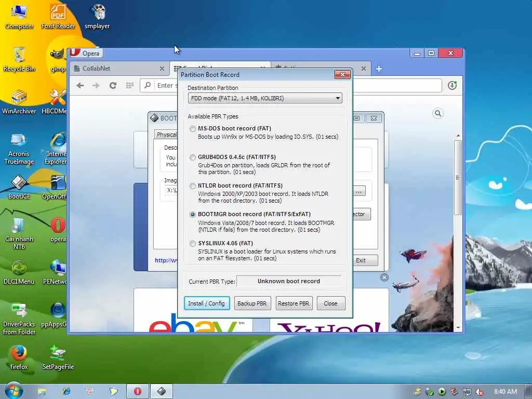Choose GRUB4DOS 0.4.5c option
The width and height of the screenshot is (532, 399).
pyautogui.click(x=193, y=157)
